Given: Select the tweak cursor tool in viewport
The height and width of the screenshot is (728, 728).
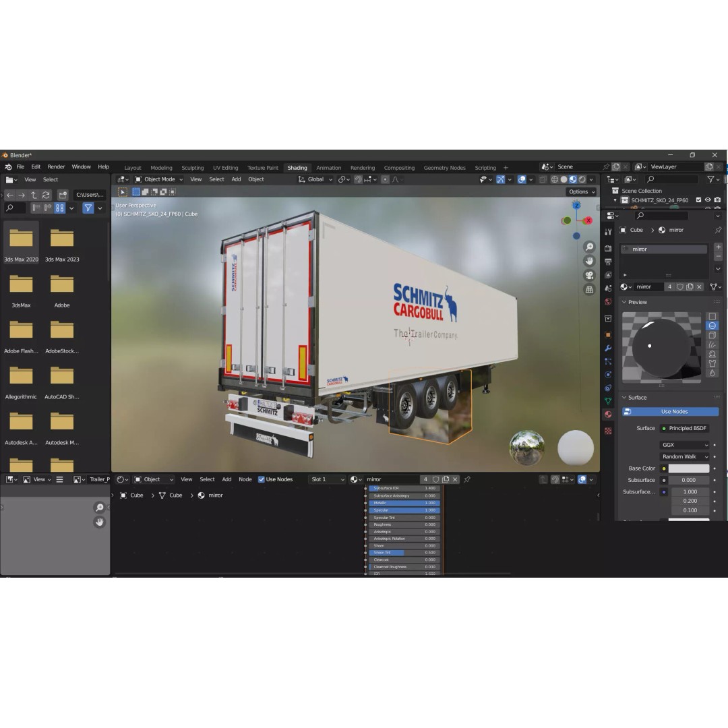Looking at the screenshot, I should point(122,191).
